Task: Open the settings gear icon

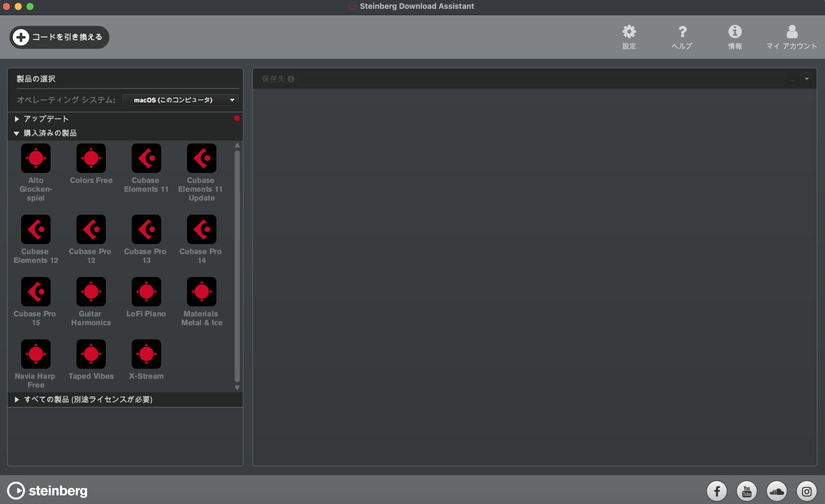Action: point(629,32)
